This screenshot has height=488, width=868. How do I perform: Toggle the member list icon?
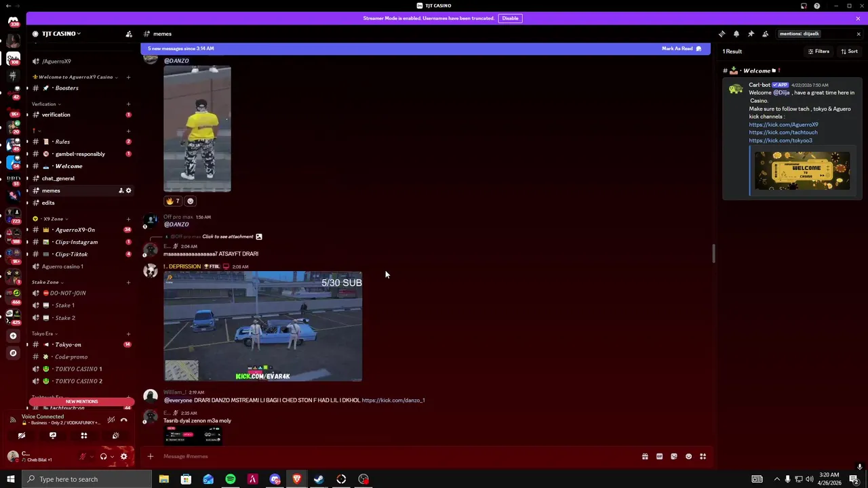pyautogui.click(x=766, y=34)
